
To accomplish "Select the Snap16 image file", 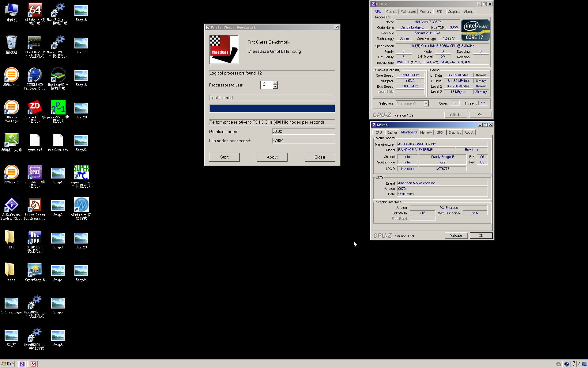I will [81, 12].
